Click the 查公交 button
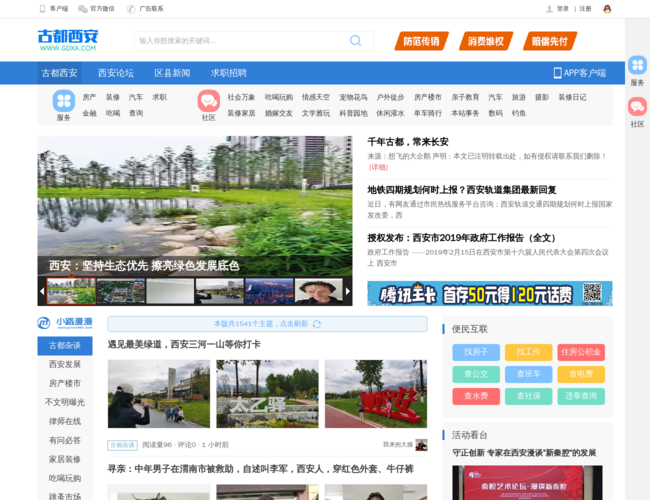Viewport: 650px width, 500px height. [476, 374]
